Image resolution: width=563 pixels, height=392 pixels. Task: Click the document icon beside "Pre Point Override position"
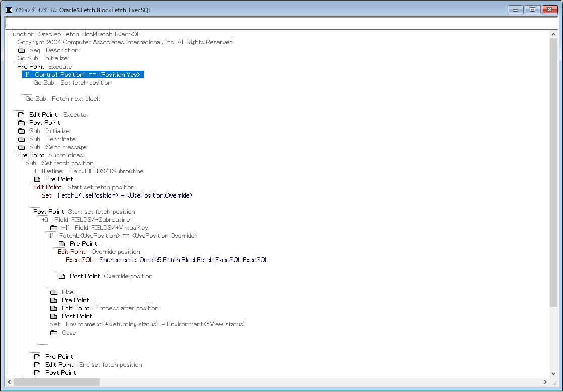[62, 243]
